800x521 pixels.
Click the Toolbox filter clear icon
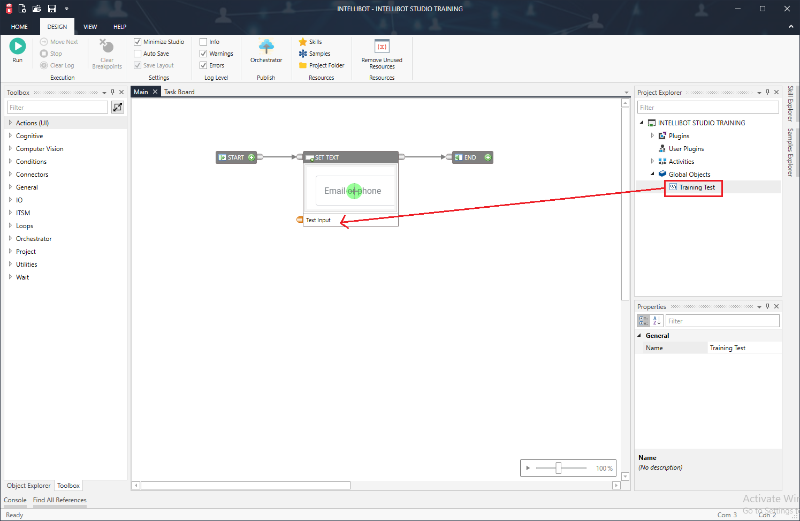point(117,107)
